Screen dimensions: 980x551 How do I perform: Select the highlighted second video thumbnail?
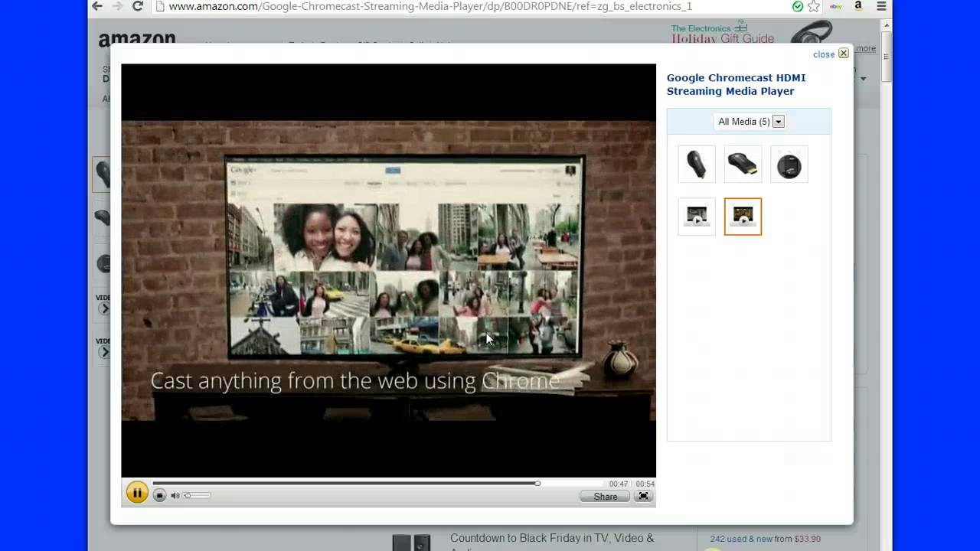pos(743,217)
